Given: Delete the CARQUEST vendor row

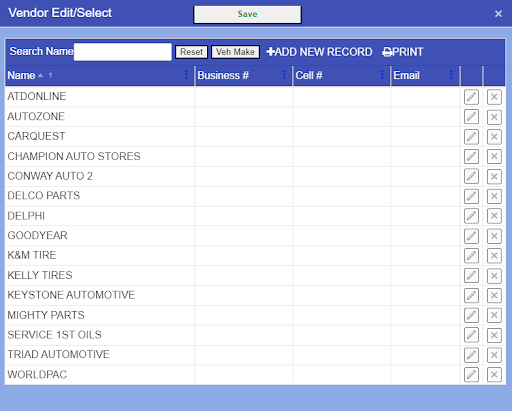Looking at the screenshot, I should [x=494, y=137].
